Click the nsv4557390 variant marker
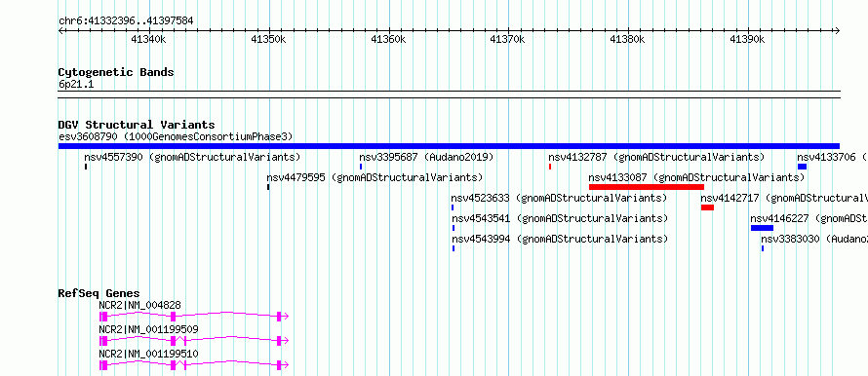 click(86, 167)
